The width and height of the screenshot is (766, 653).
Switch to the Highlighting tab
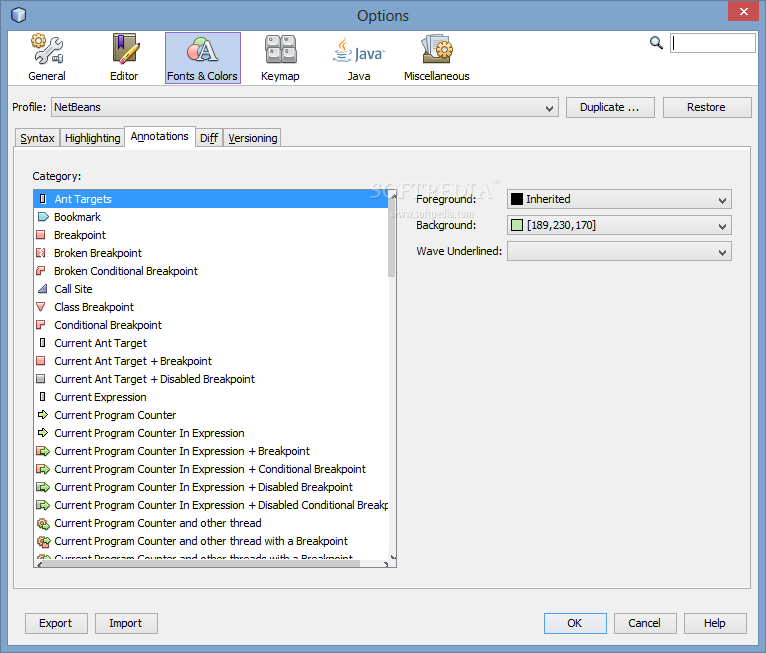tap(92, 138)
